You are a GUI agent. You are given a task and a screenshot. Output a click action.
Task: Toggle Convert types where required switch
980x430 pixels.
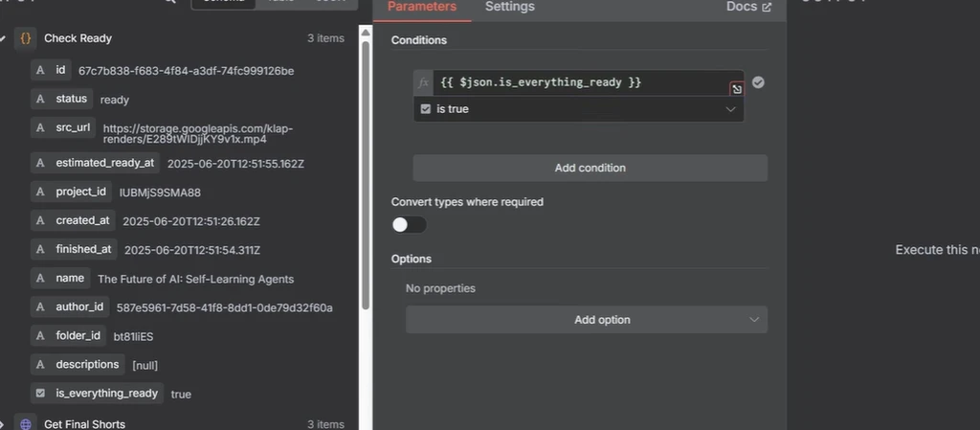(409, 224)
